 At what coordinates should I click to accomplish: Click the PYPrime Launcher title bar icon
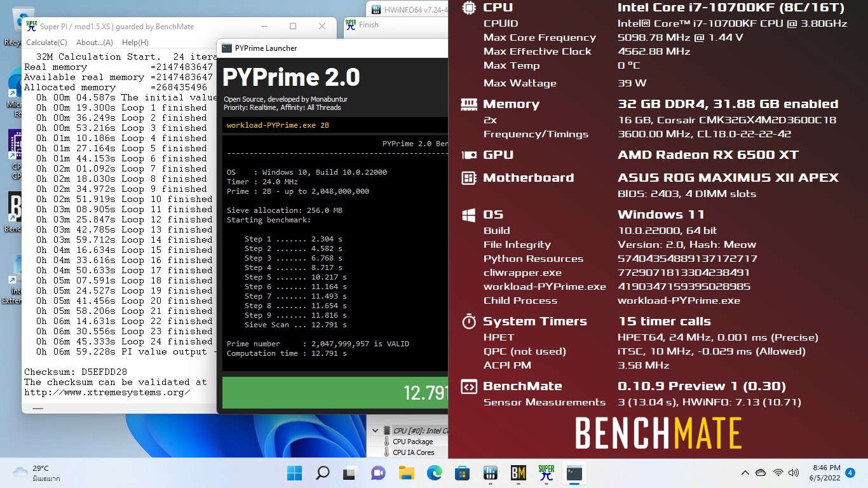226,48
